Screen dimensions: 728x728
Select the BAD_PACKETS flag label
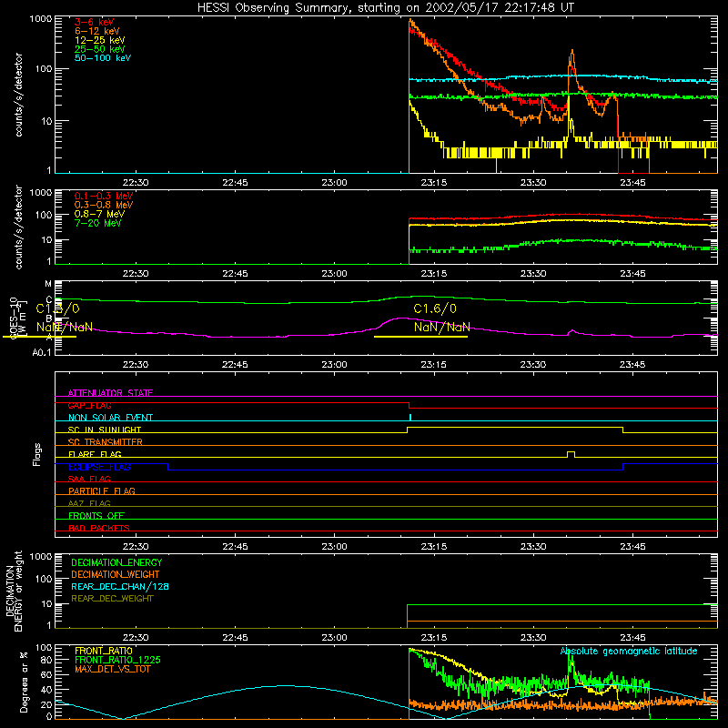coord(99,528)
